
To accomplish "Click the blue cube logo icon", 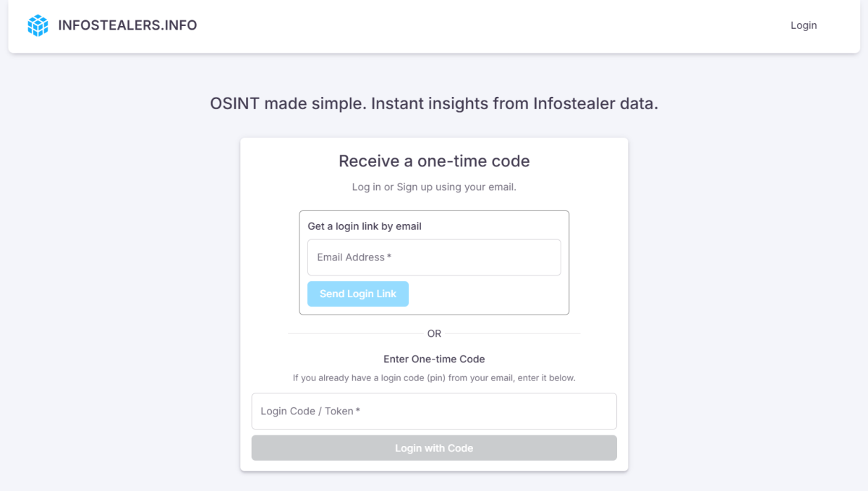I will (38, 25).
